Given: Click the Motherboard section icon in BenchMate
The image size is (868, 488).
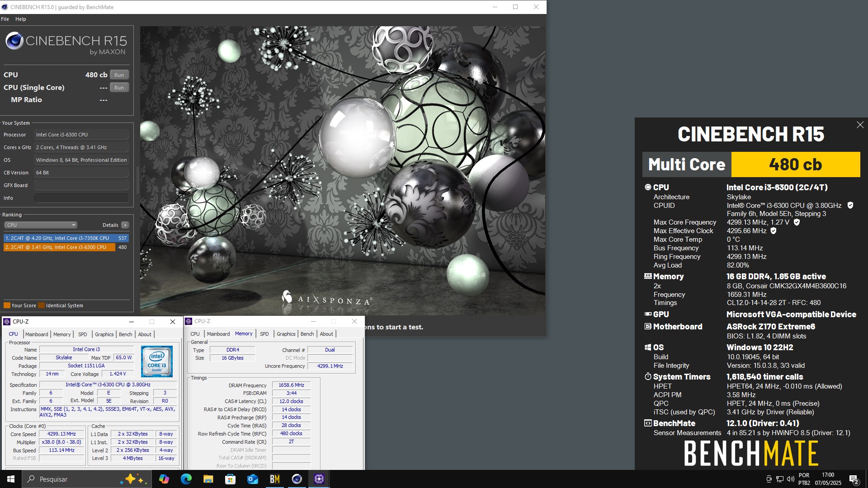Looking at the screenshot, I should [x=648, y=326].
